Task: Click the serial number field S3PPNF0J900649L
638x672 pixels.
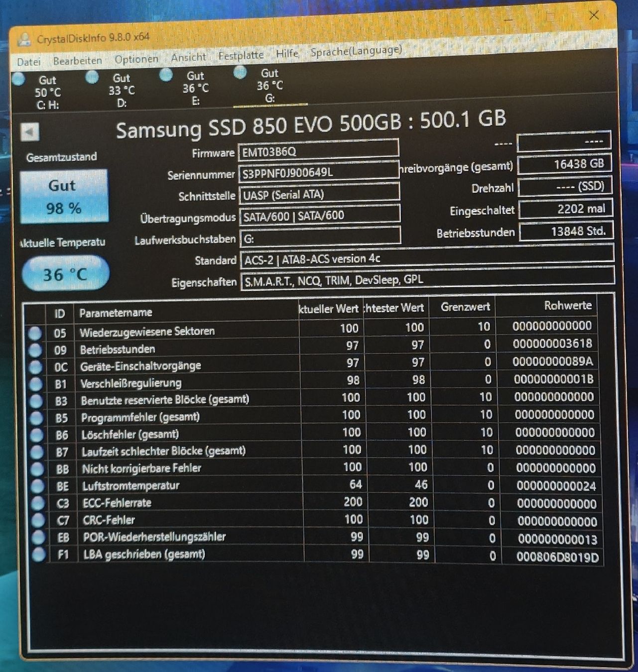Action: (x=319, y=172)
